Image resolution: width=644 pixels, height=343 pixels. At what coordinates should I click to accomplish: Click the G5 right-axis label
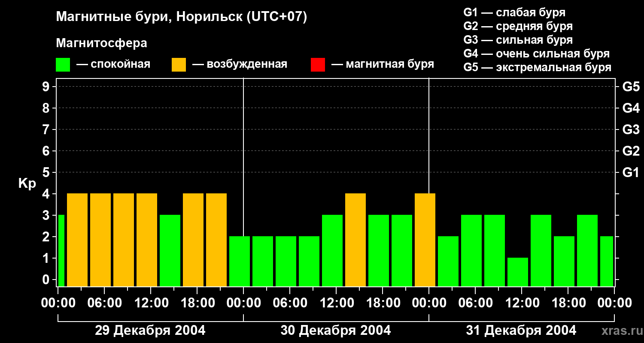click(631, 87)
